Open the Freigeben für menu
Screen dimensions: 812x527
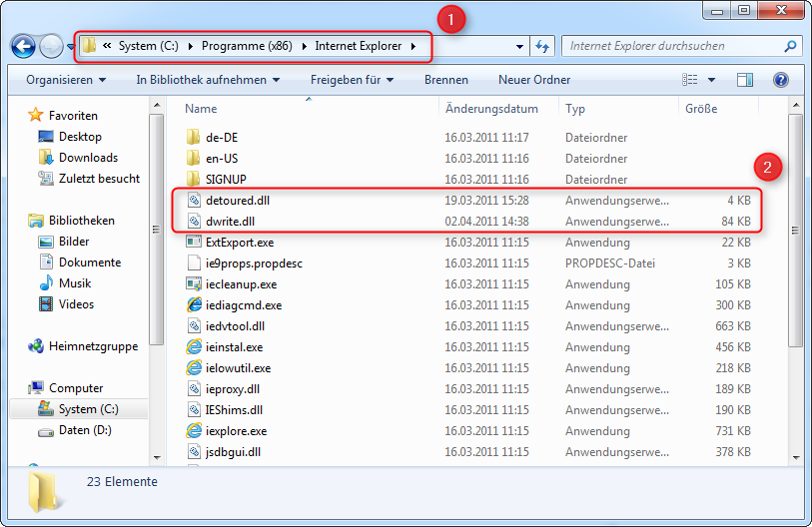(353, 80)
